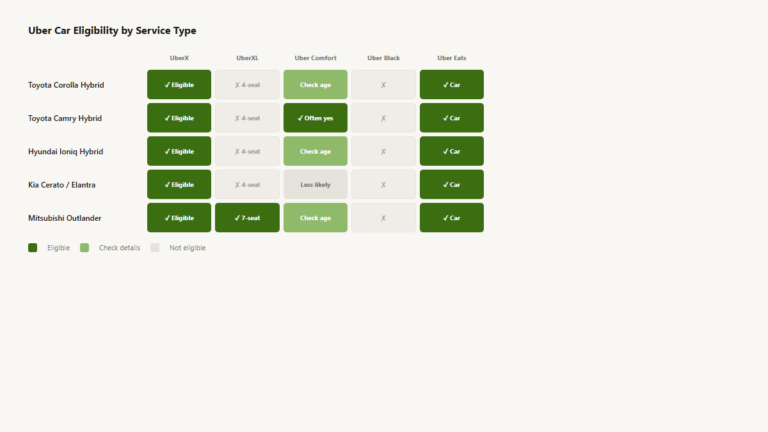The image size is (768, 432).
Task: Select the Hyundai Ioniq Hybrid row label
Action: [x=66, y=151]
